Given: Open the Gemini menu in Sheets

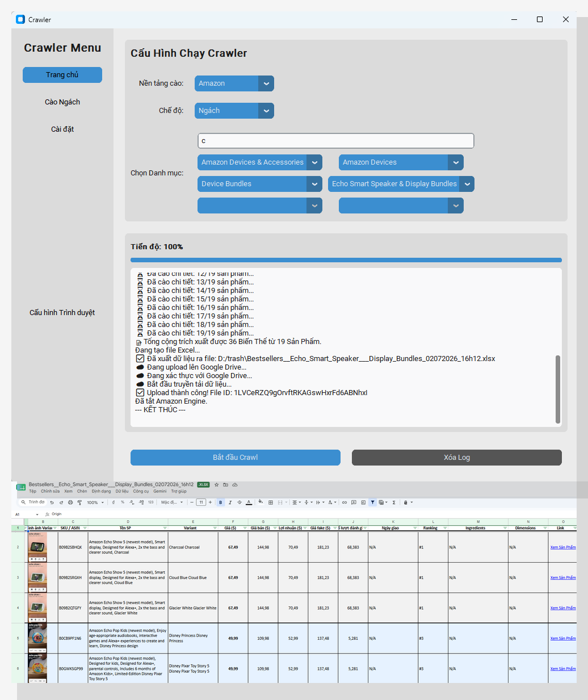Looking at the screenshot, I should (x=160, y=492).
